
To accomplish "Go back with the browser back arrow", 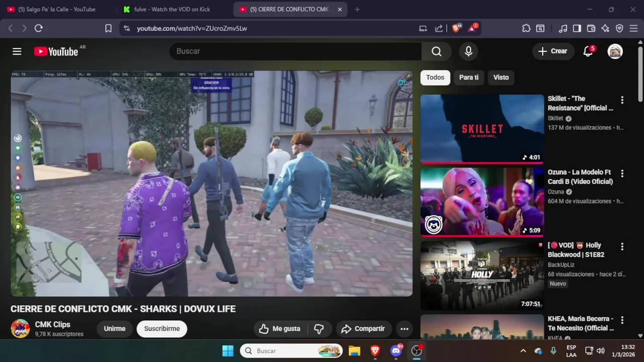I will click(x=10, y=29).
